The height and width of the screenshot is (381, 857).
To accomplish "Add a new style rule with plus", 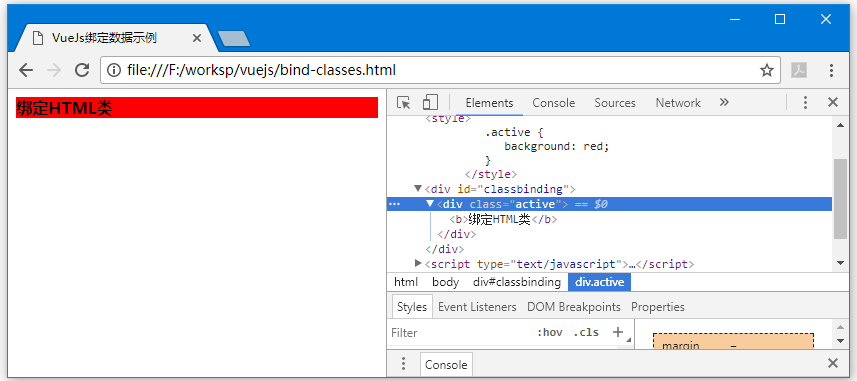I will (x=618, y=332).
